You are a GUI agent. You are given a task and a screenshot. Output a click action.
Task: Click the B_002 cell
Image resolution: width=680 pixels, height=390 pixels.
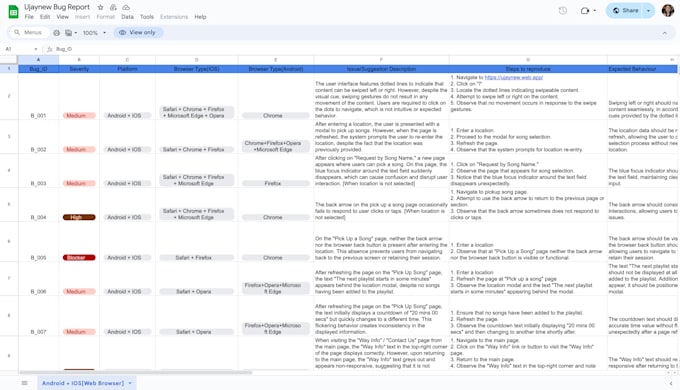[x=38, y=137]
